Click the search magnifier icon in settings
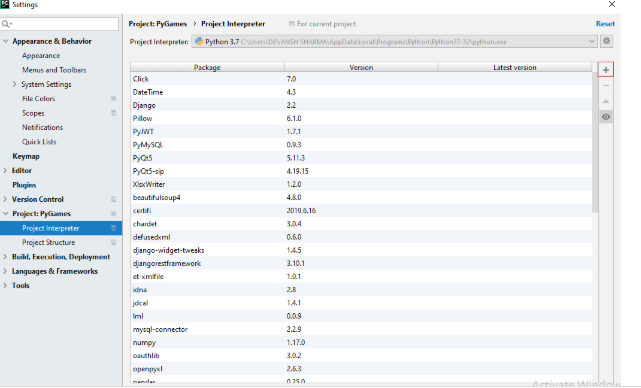 click(x=6, y=24)
